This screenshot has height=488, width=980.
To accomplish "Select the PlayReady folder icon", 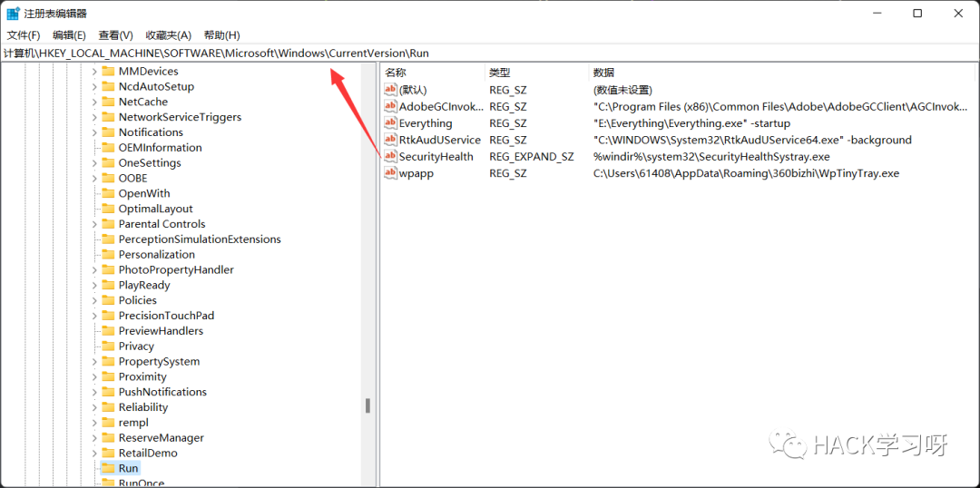I will [108, 285].
